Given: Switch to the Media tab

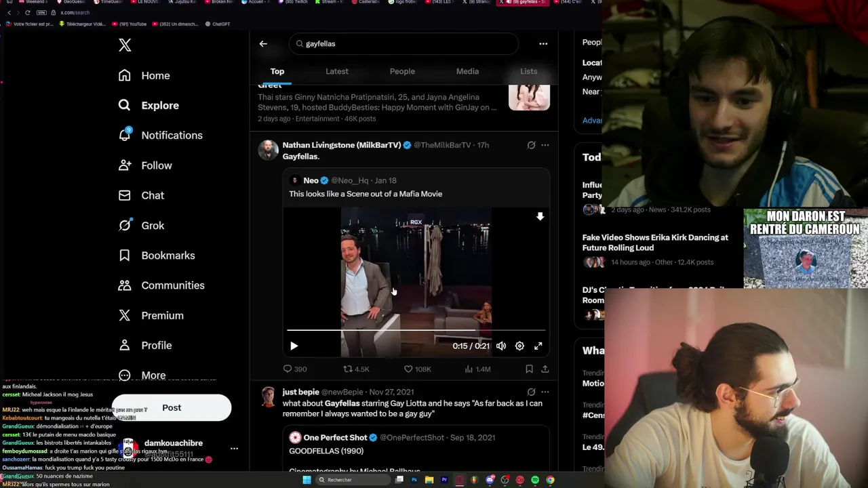Looking at the screenshot, I should pos(467,71).
